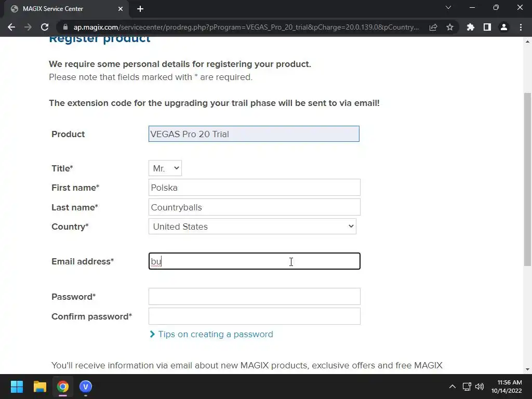The image size is (532, 399).
Task: Click the 'Password*' label
Action: coord(74,297)
